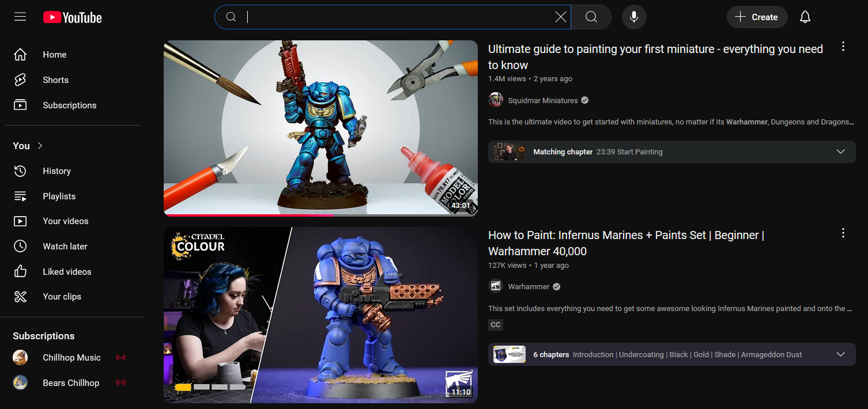Select Liked videos in the sidebar
Image resolution: width=868 pixels, height=409 pixels.
66,271
